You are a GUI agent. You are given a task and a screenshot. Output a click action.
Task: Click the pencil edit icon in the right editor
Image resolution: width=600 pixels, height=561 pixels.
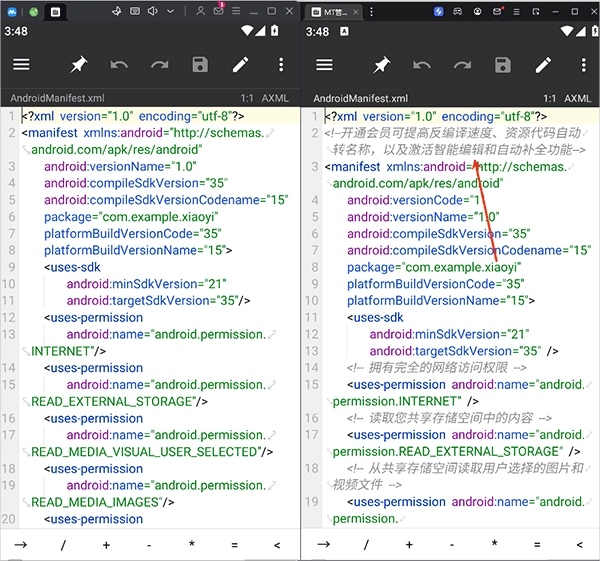[543, 65]
